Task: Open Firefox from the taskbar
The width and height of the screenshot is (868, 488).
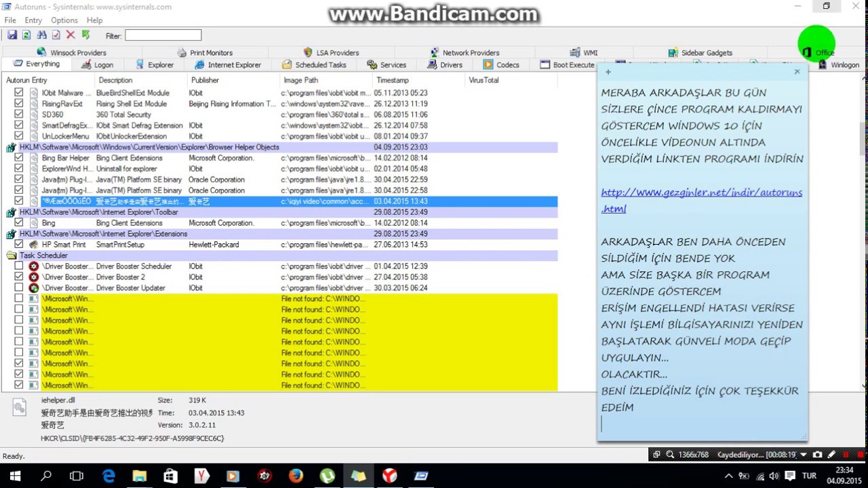Action: [296, 476]
